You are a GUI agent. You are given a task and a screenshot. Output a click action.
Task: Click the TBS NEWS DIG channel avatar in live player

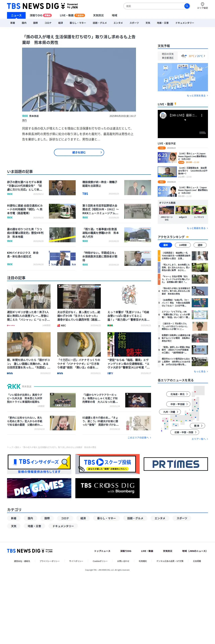click(163, 115)
